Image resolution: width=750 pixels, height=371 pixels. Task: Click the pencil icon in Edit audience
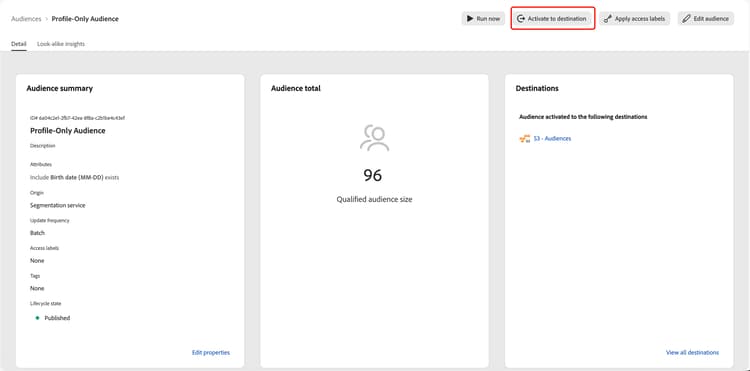686,19
